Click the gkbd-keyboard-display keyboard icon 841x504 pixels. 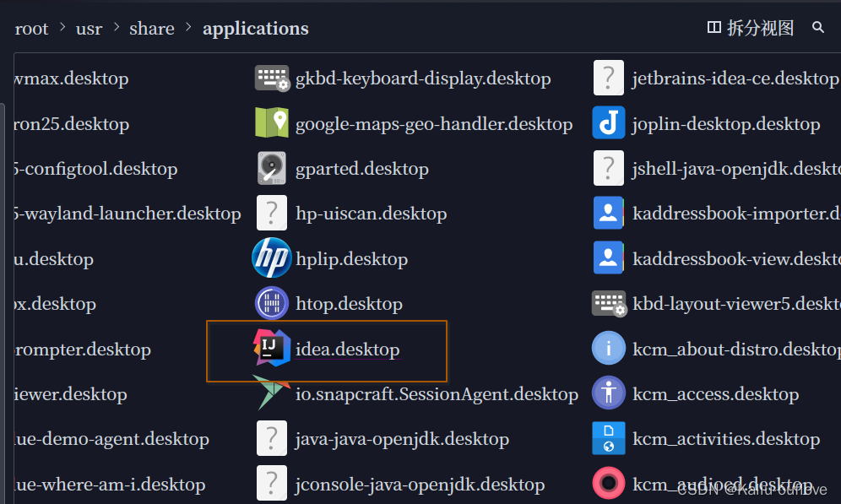pos(272,79)
